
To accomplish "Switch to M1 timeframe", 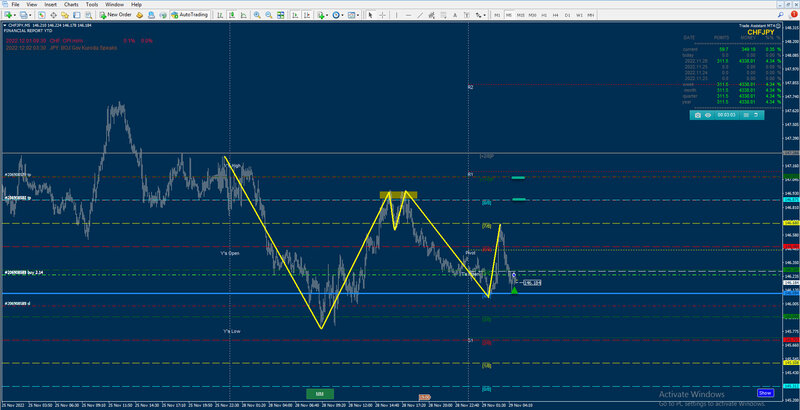I will 497,15.
